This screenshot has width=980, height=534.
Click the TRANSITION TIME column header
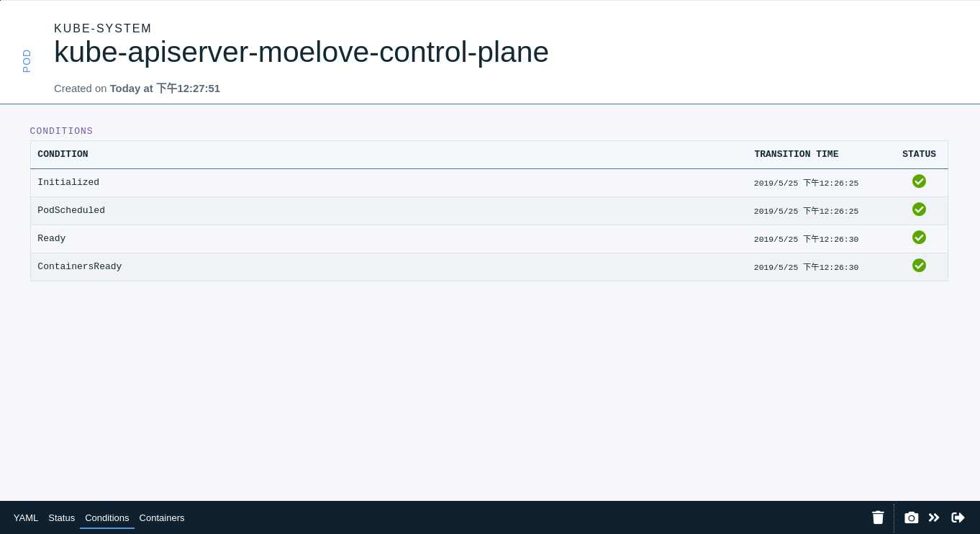tap(796, 155)
